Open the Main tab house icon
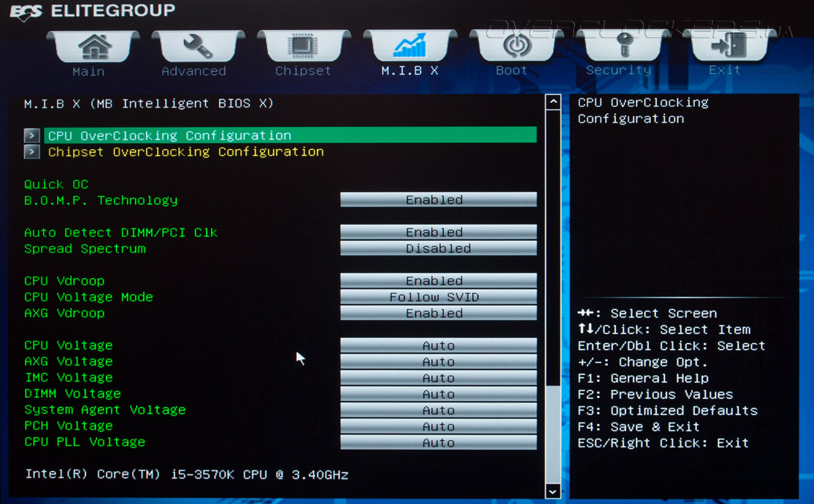This screenshot has height=504, width=814. pyautogui.click(x=94, y=46)
